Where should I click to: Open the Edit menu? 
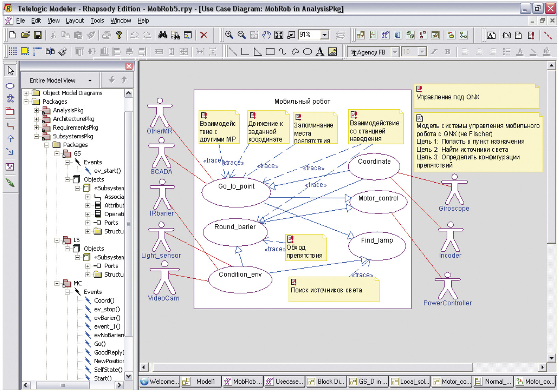(x=36, y=21)
